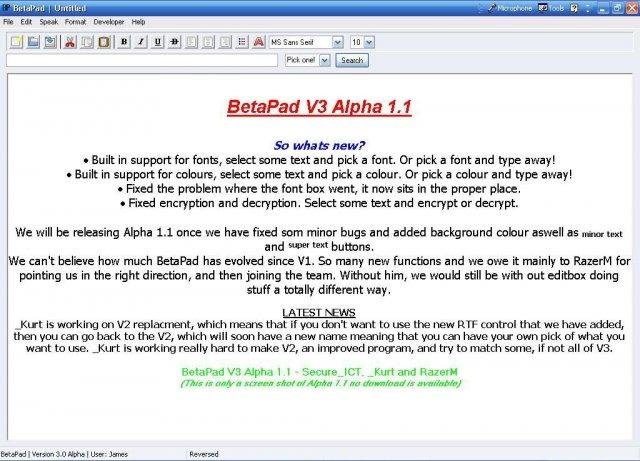
Task: Open the Format menu
Action: 76,22
